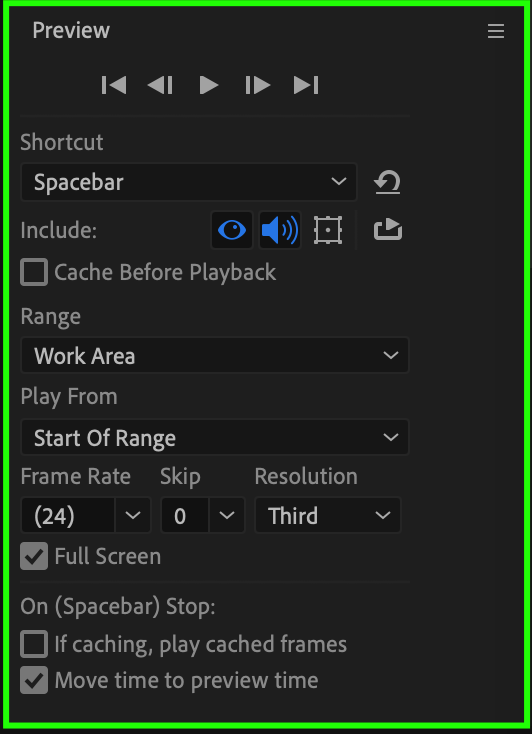Uncheck the Full Screen checkbox
The image size is (532, 734).
pos(34,556)
